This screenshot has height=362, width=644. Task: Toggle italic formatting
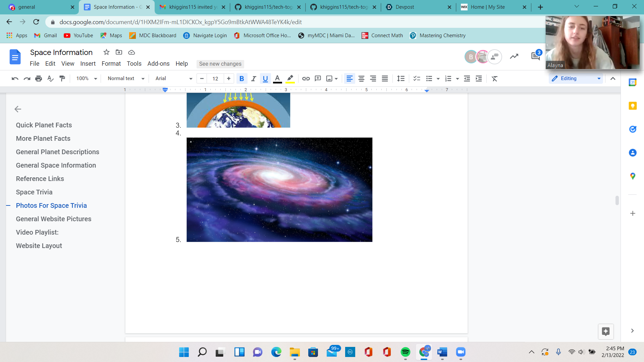coord(254,78)
